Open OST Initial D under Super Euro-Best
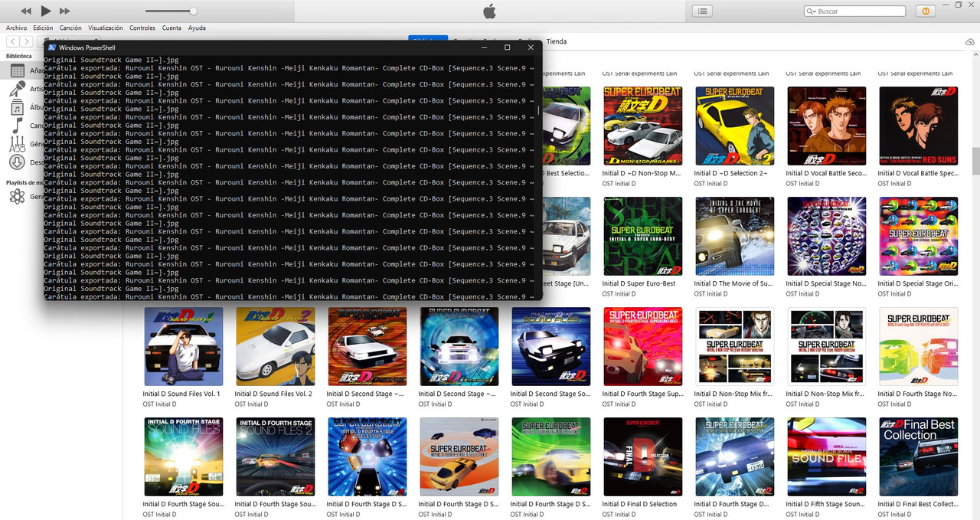 click(x=619, y=294)
